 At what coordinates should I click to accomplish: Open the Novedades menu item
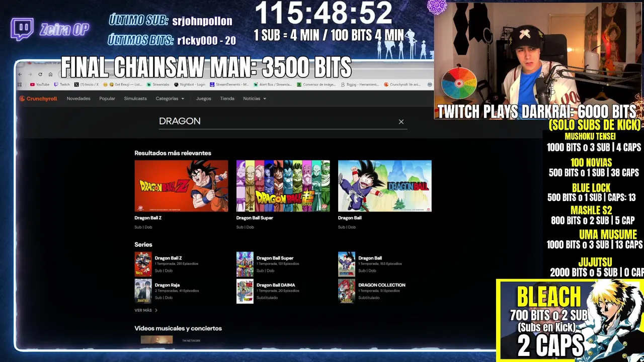(x=78, y=99)
